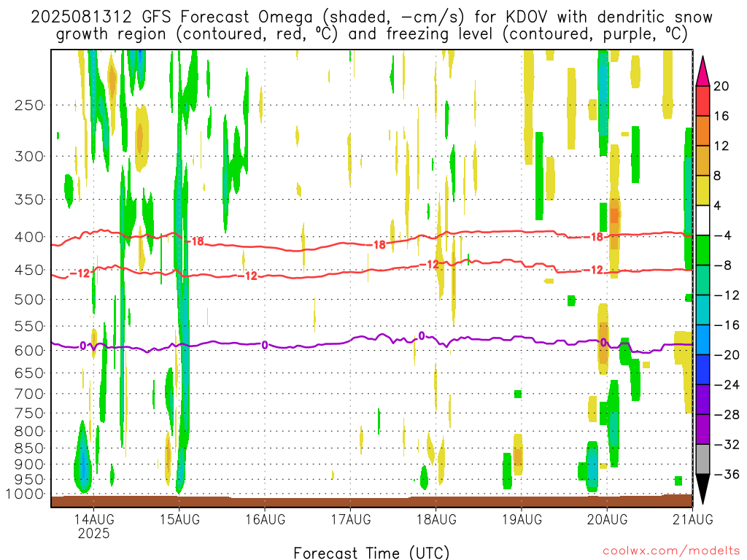Select the -16 colorbar tick label
The image size is (747, 560).
(x=727, y=325)
